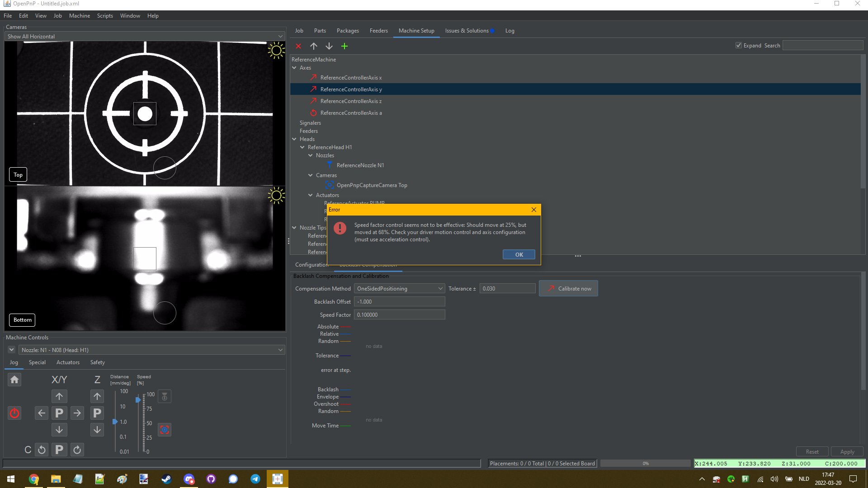Image resolution: width=868 pixels, height=488 pixels.
Task: Click the Backlash Offset input field
Action: click(399, 301)
